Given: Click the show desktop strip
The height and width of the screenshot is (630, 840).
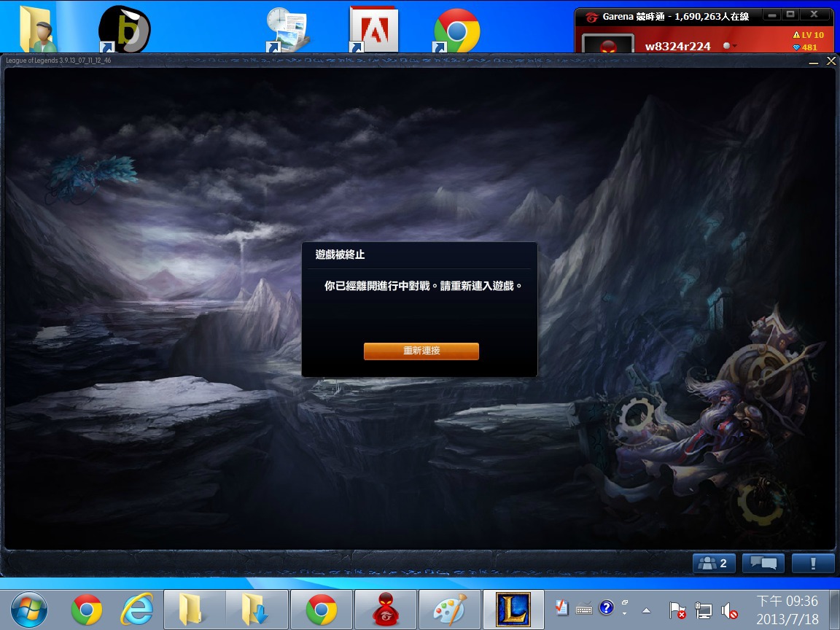Looking at the screenshot, I should (835, 610).
